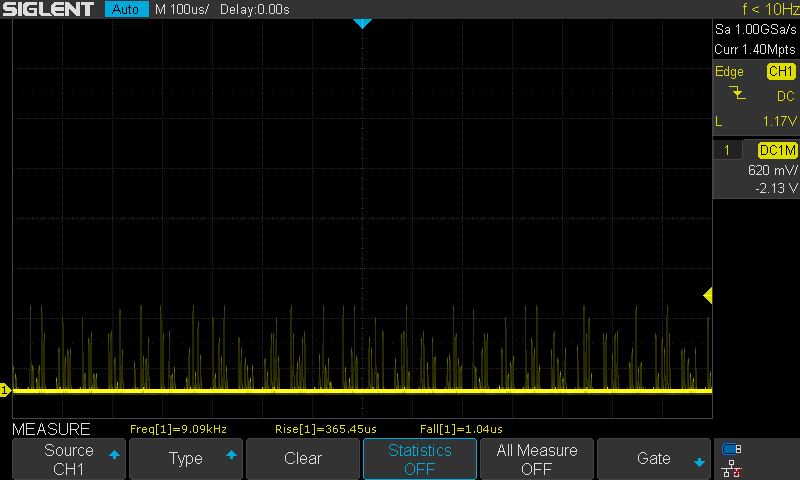The height and width of the screenshot is (480, 800).
Task: Click the Curr 1.40Mpts memory depth
Action: 755,49
